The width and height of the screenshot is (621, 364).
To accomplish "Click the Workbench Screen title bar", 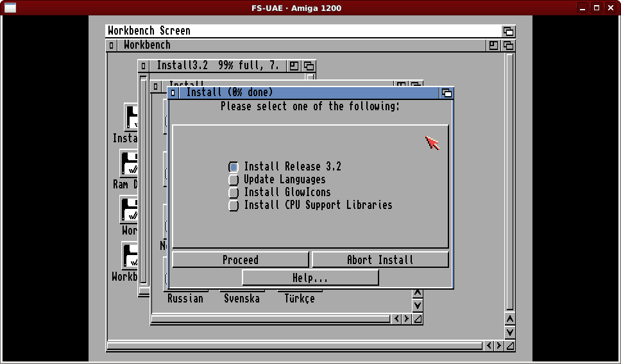I will point(303,31).
